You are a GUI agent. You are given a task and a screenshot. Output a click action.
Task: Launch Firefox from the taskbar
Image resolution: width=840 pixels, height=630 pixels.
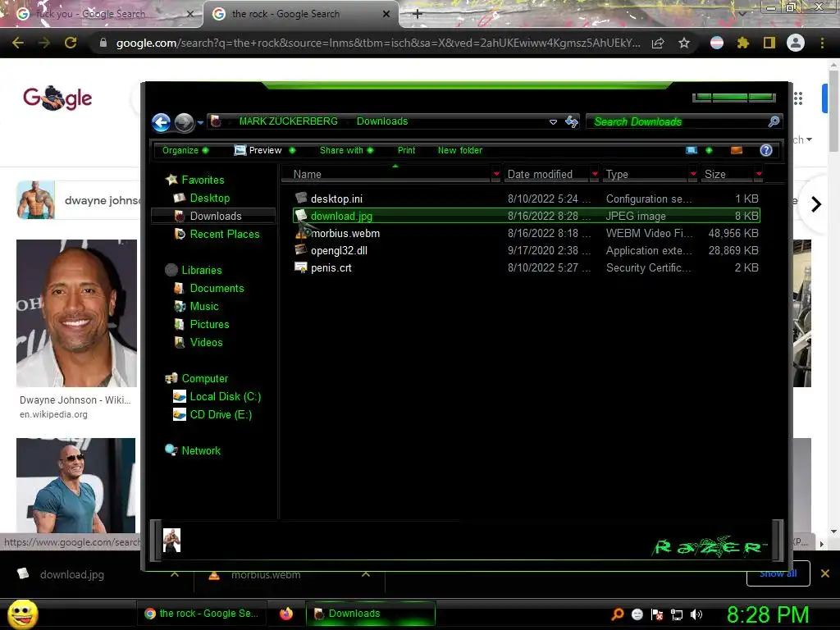click(286, 614)
